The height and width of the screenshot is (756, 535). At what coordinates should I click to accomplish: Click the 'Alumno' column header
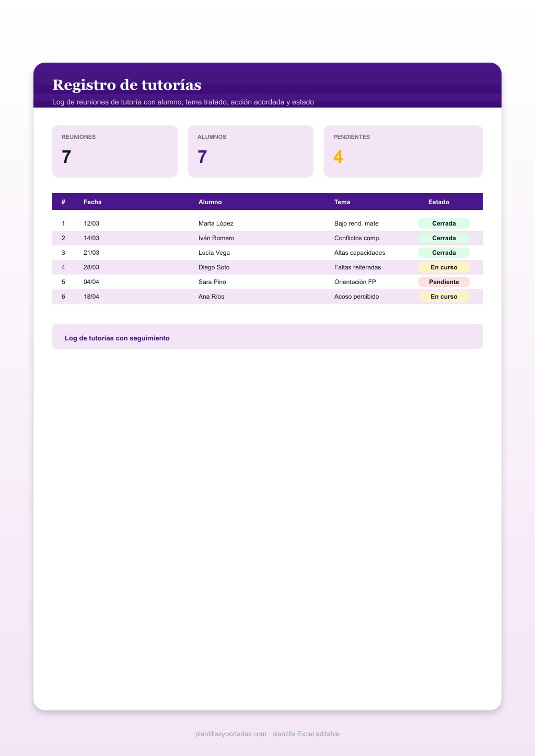point(210,202)
